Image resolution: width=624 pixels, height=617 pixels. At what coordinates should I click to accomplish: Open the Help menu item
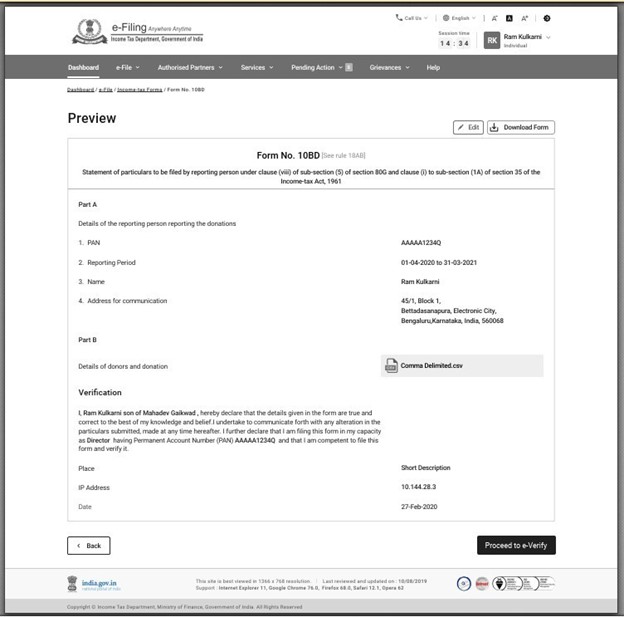pos(433,67)
